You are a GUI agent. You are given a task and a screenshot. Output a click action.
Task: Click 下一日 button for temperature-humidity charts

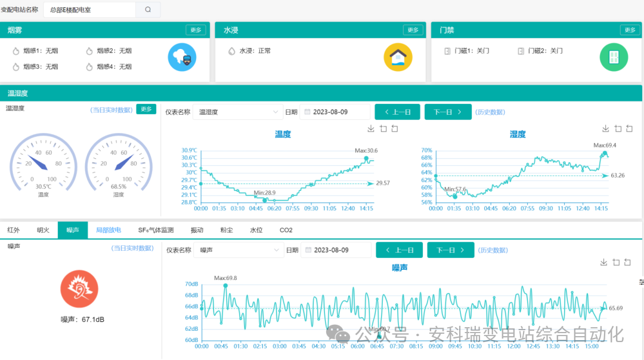tap(448, 112)
